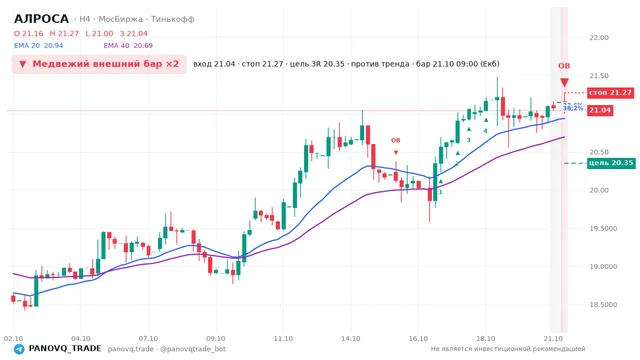Click the 14.10 date axis label
640x360 pixels.
(x=351, y=339)
